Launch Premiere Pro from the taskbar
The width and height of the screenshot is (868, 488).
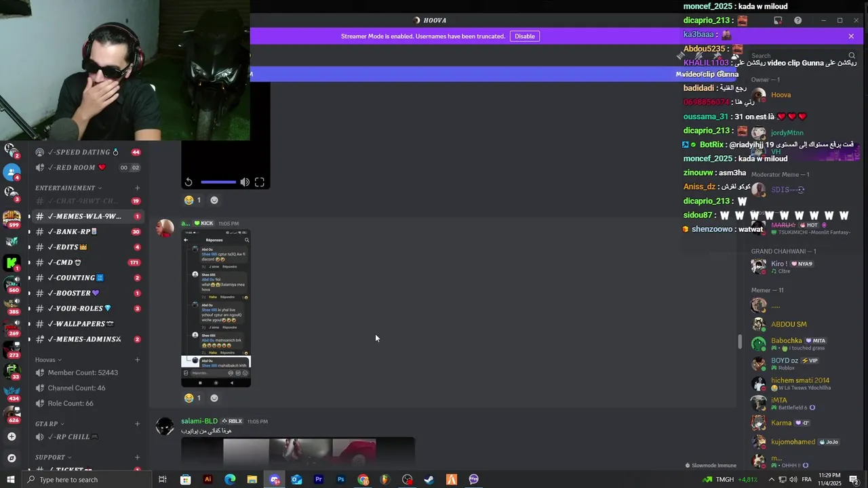(319, 479)
